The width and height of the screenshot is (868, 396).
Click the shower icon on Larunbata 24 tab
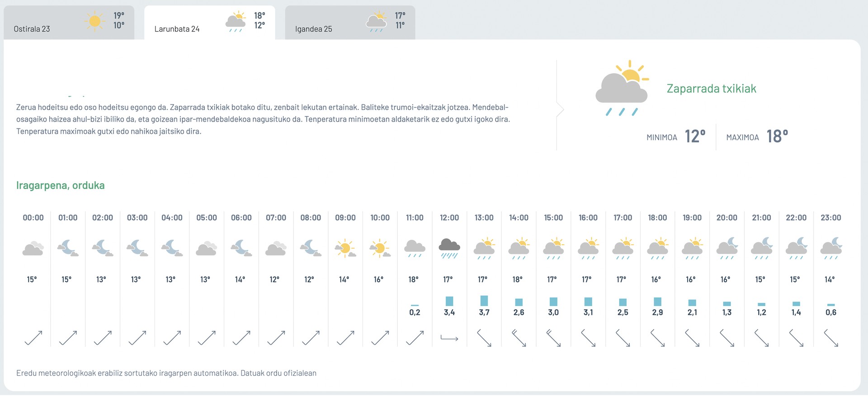[236, 21]
